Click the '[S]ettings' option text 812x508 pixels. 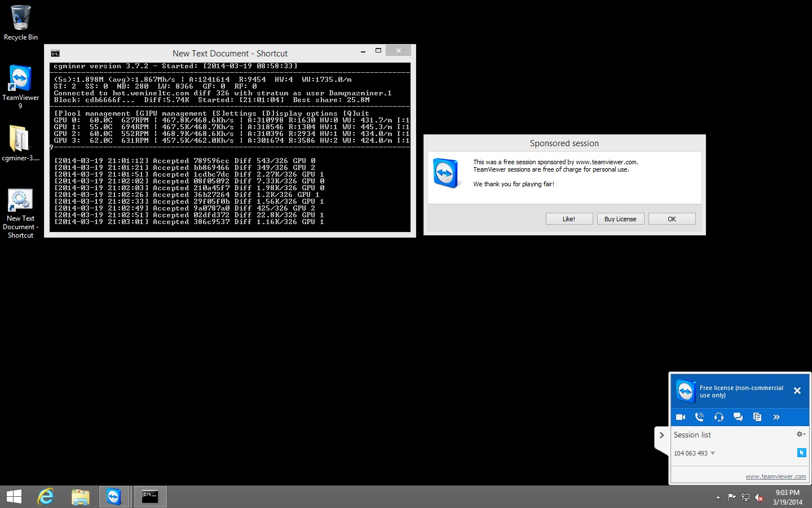(x=234, y=113)
